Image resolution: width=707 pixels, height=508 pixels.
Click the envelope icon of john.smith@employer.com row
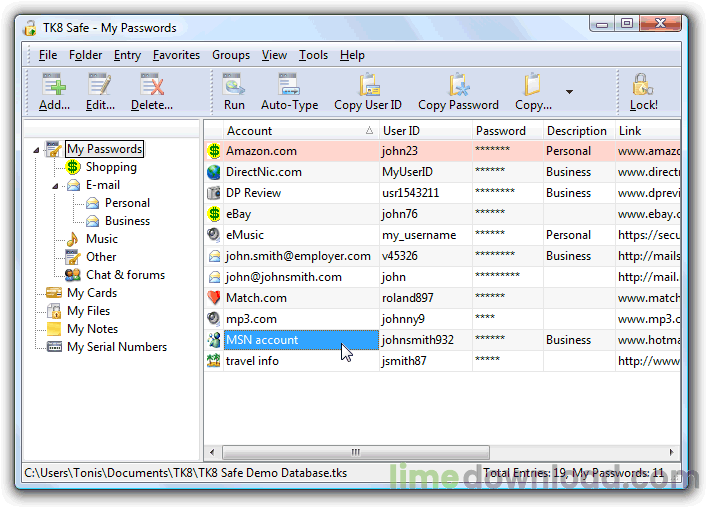[214, 256]
